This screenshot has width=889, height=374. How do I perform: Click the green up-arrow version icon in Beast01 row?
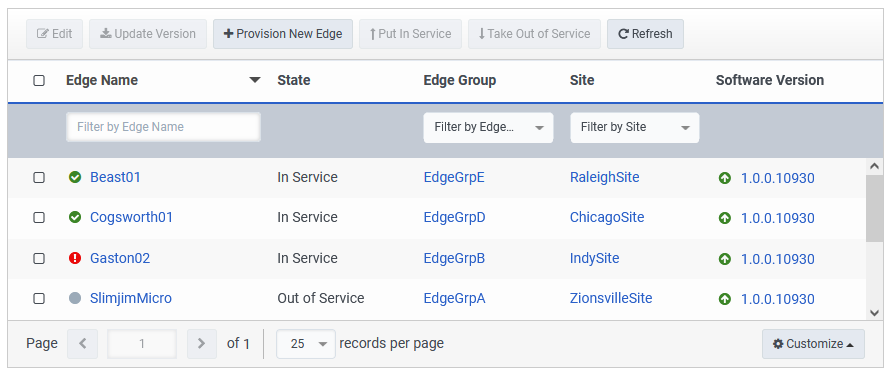725,178
